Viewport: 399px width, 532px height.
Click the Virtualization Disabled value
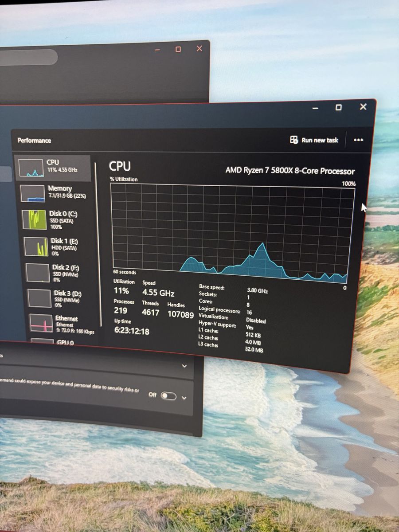256,321
